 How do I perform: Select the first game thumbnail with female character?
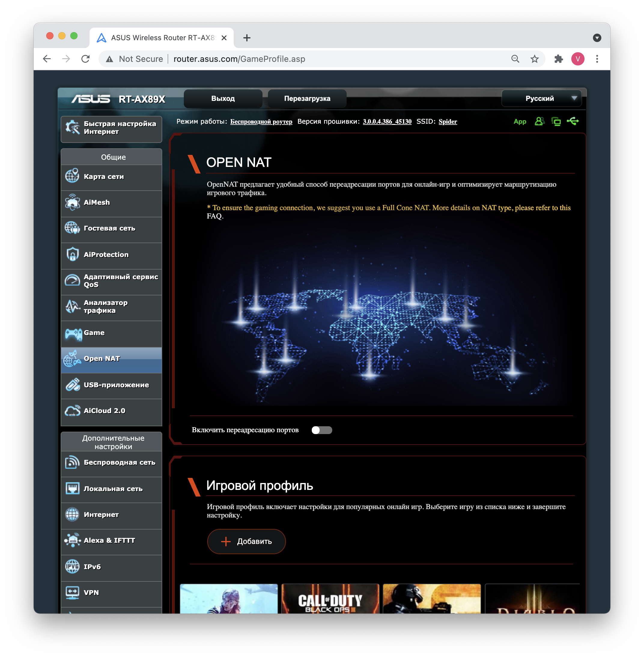(x=229, y=599)
